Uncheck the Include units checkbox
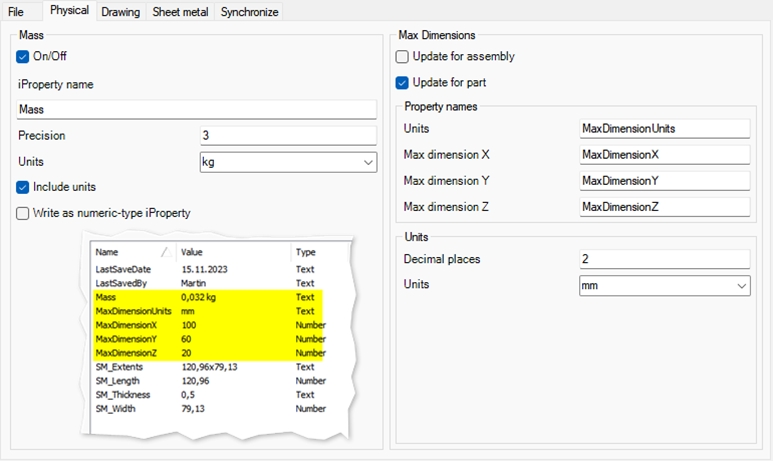The height and width of the screenshot is (461, 773). [x=24, y=187]
